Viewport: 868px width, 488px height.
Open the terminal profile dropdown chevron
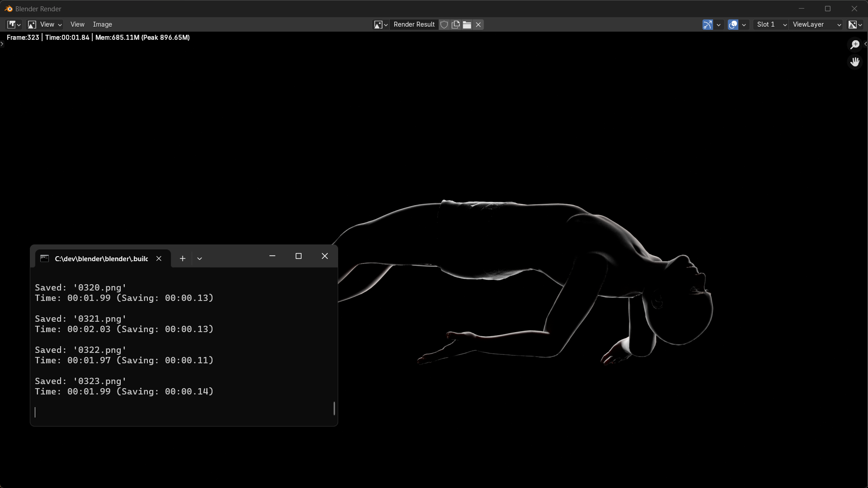[x=199, y=258]
